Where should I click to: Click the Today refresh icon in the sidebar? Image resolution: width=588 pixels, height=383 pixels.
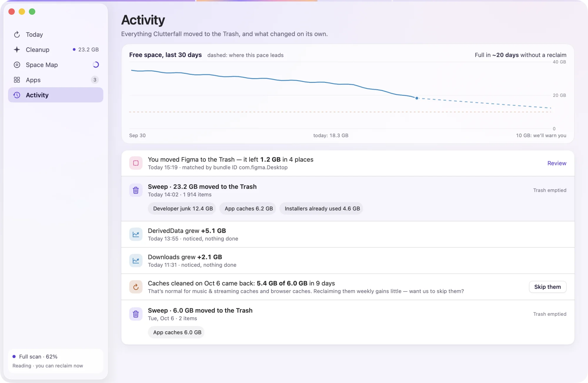[x=17, y=34]
